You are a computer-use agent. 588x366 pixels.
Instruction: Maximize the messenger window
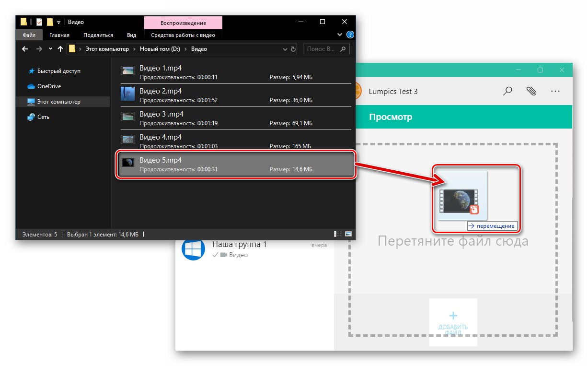pos(540,70)
